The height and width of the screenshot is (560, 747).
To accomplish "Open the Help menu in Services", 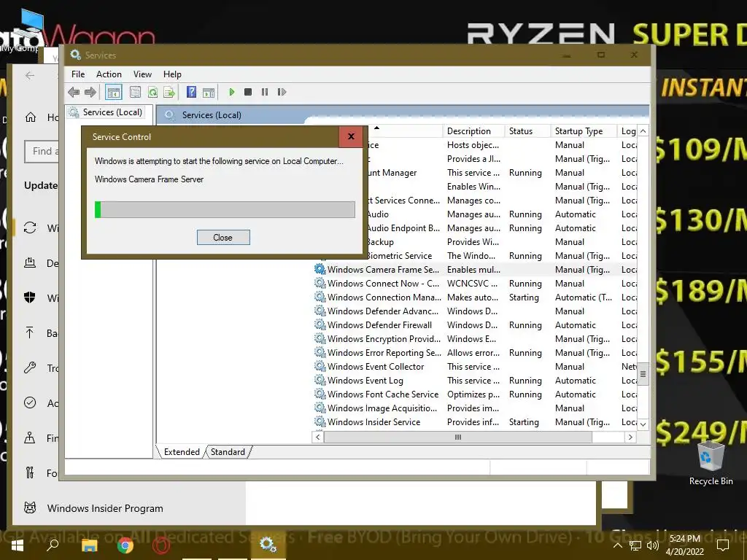I will (x=172, y=74).
